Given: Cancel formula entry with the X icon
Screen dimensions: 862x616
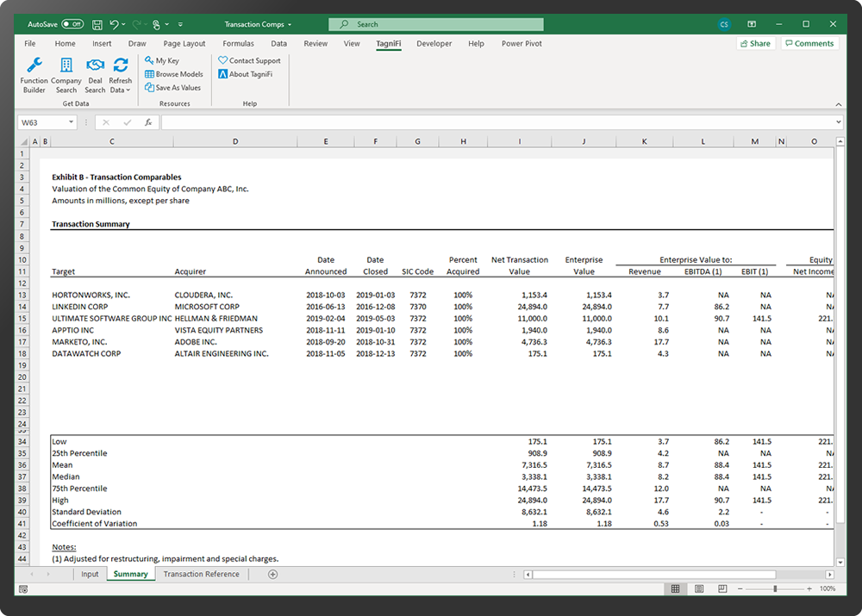Looking at the screenshot, I should pos(106,122).
